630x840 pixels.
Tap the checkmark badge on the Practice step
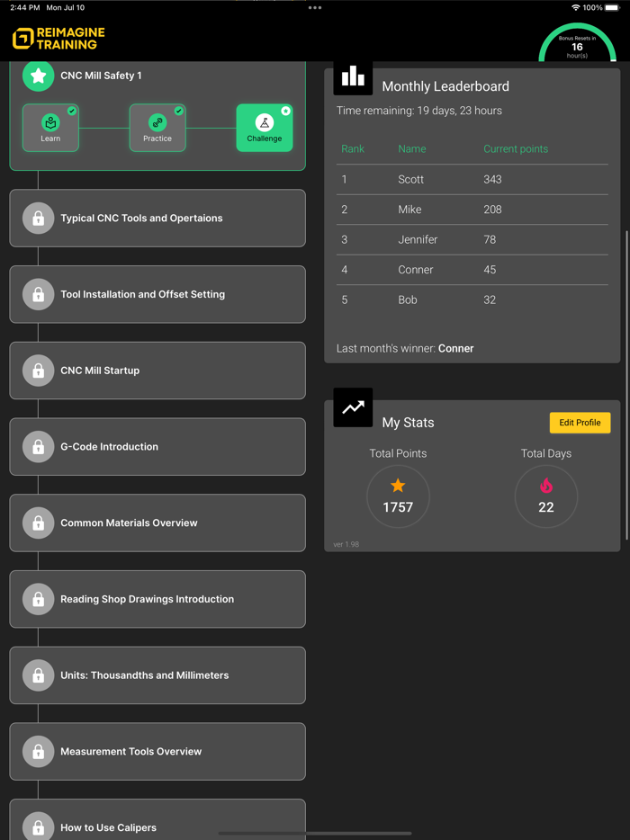[x=178, y=111]
